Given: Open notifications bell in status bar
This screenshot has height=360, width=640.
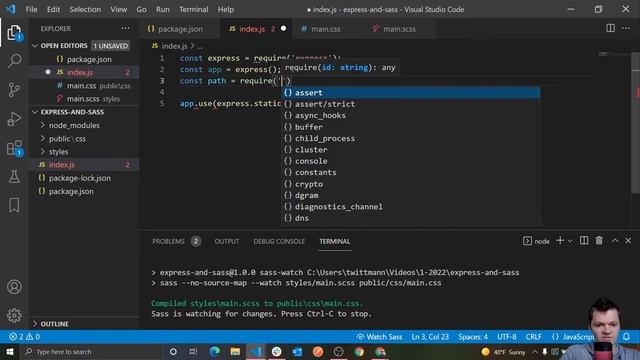Looking at the screenshot, I should click(x=626, y=337).
